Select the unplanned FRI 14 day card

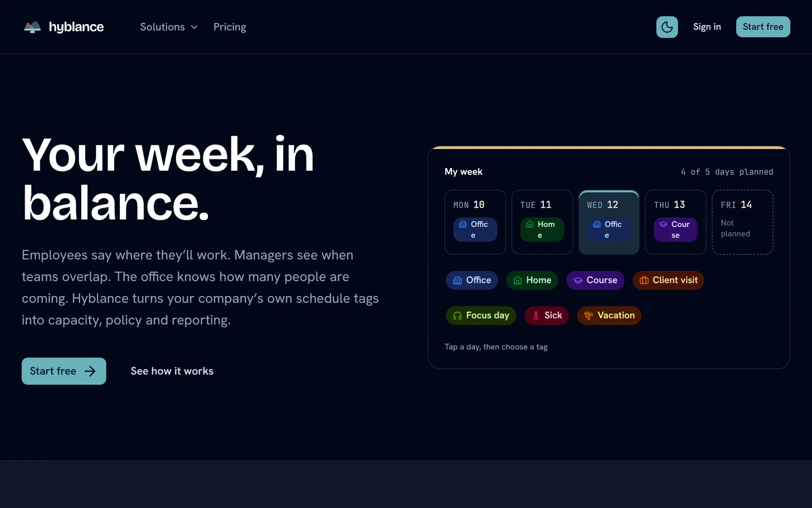742,222
